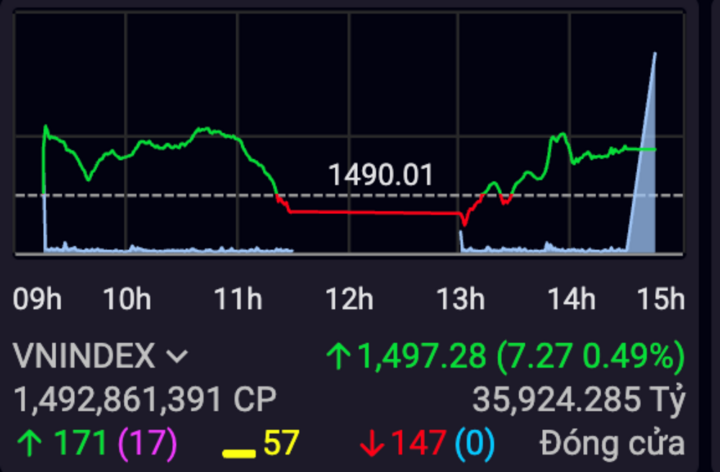Click the green up arrow beside 1,497.28
The image size is (720, 472).
click(x=339, y=357)
